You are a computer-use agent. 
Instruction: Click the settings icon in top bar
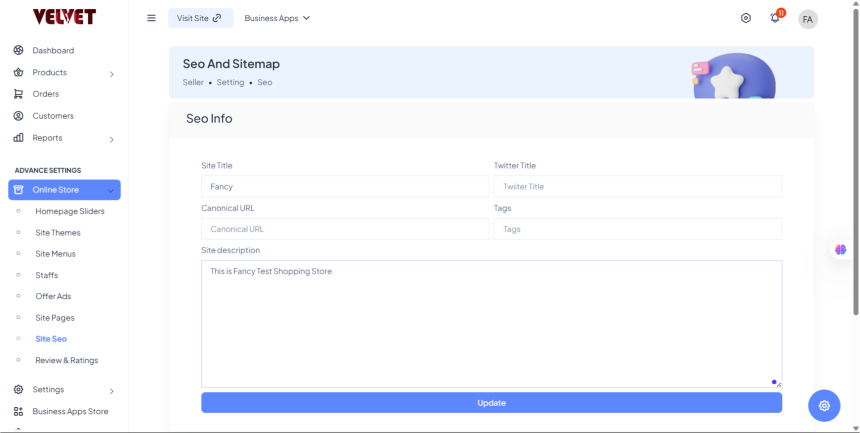click(x=746, y=18)
